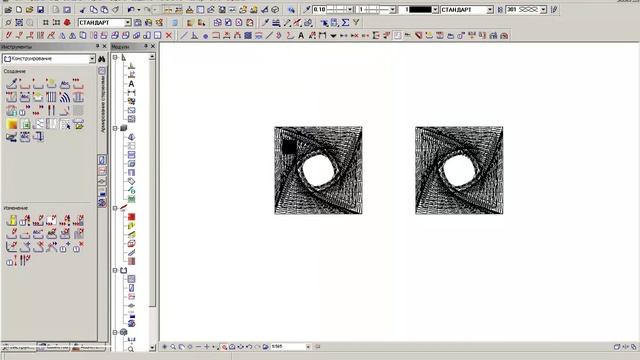Viewport: 640px width, 360px height.
Task: Click the Redo arrow icon
Action: click(147, 9)
